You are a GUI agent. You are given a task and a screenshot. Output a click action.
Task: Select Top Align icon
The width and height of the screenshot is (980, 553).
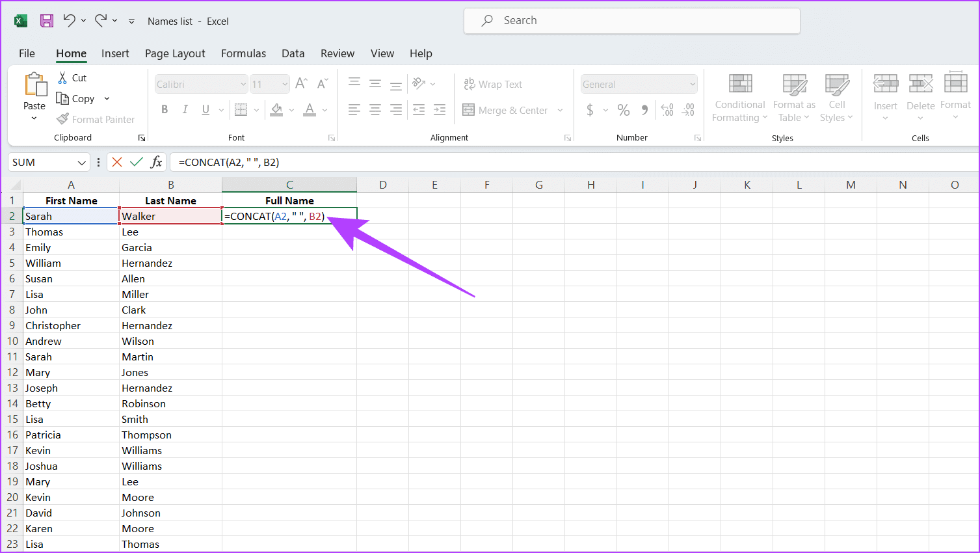click(354, 83)
